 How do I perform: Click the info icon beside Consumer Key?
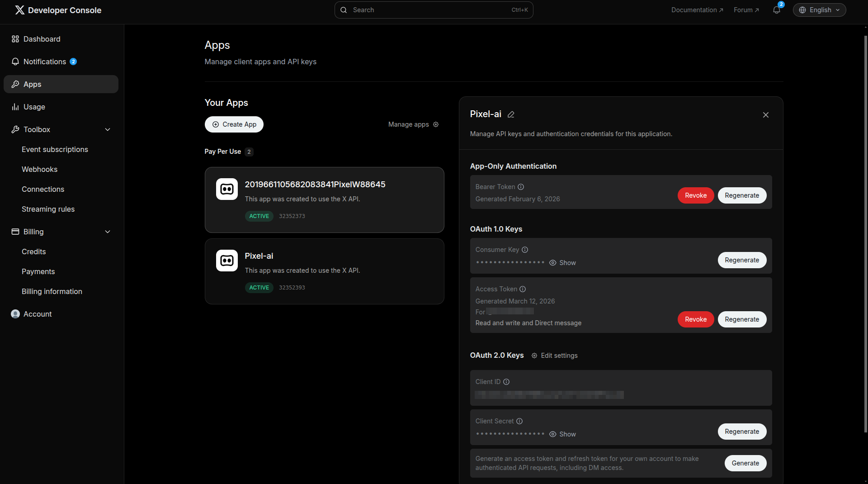coord(525,250)
